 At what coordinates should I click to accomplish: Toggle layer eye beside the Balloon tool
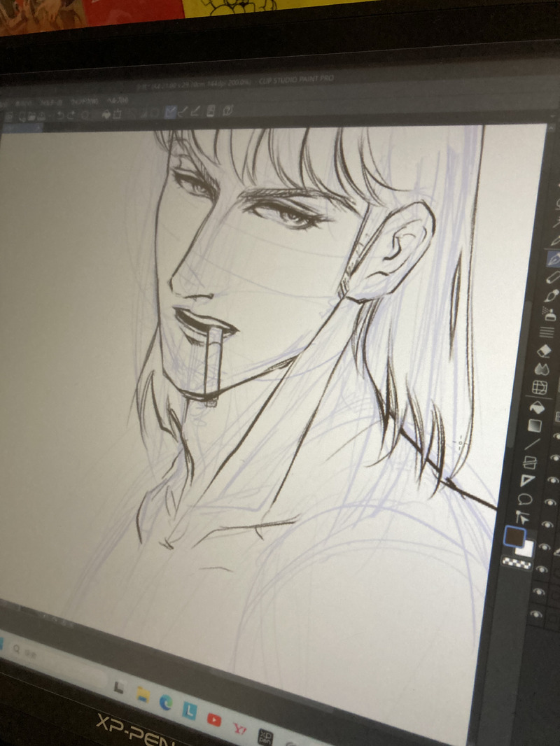click(x=549, y=502)
